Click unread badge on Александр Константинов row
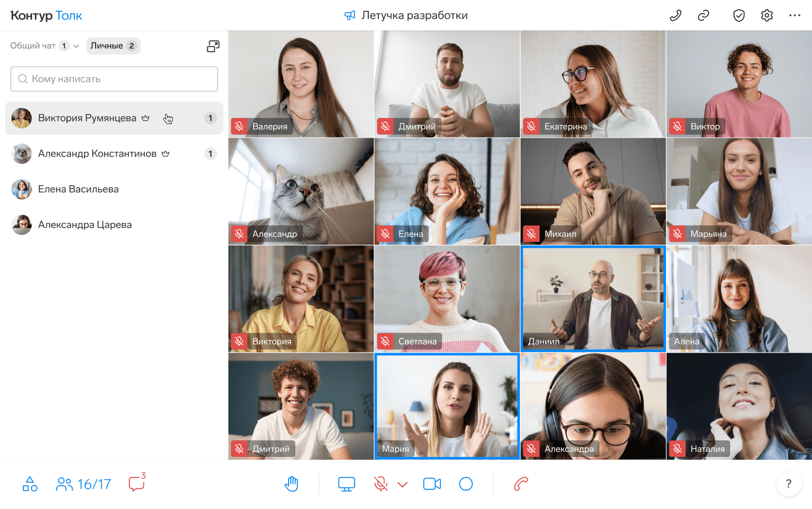This screenshot has width=812, height=509. pos(210,154)
